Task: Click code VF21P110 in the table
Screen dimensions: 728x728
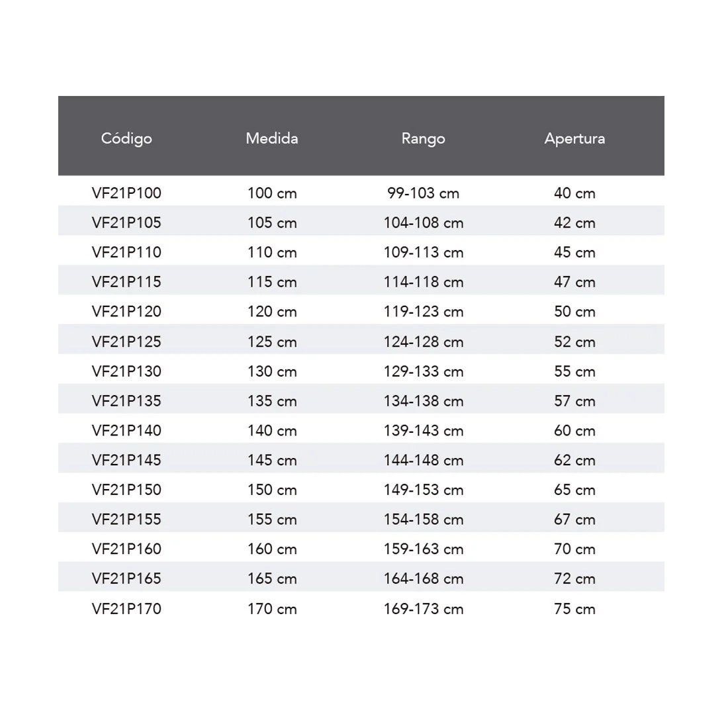Action: (x=126, y=252)
